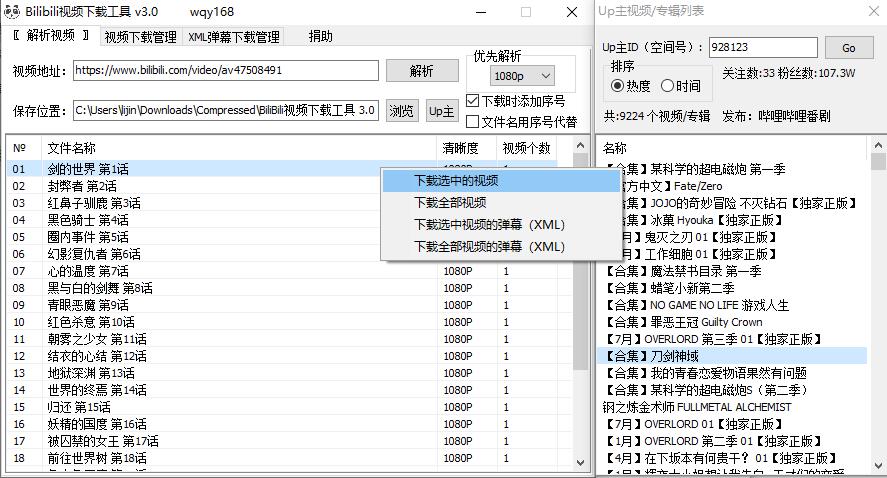Check the 下载时添加序号 checkbox
The image size is (887, 478).
(474, 101)
